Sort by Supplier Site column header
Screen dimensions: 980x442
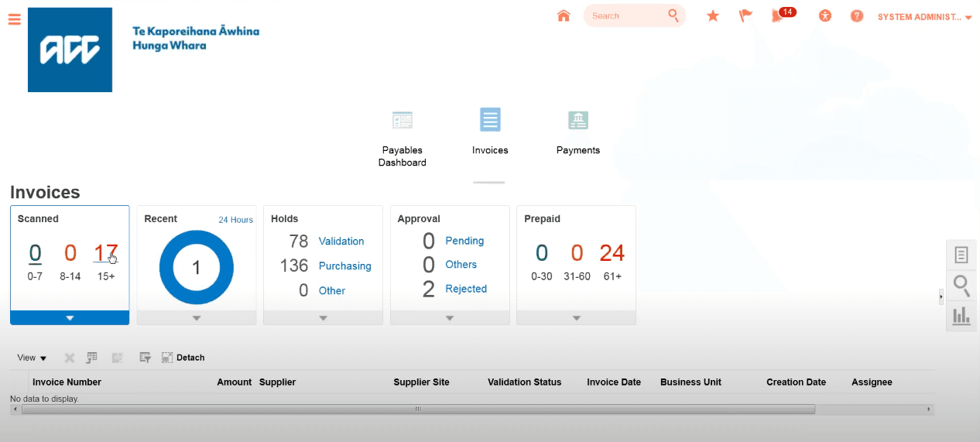pos(421,382)
